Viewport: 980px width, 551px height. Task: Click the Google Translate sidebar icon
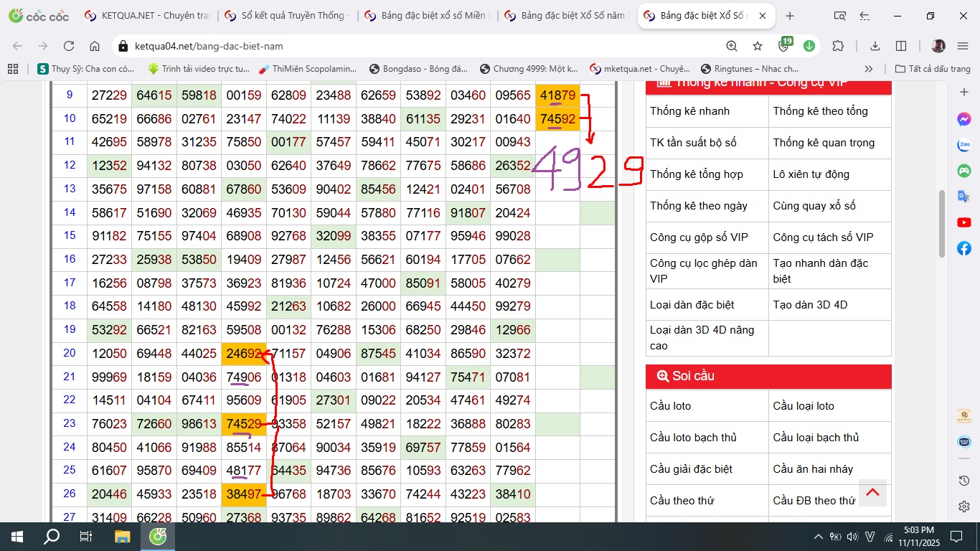point(964,197)
